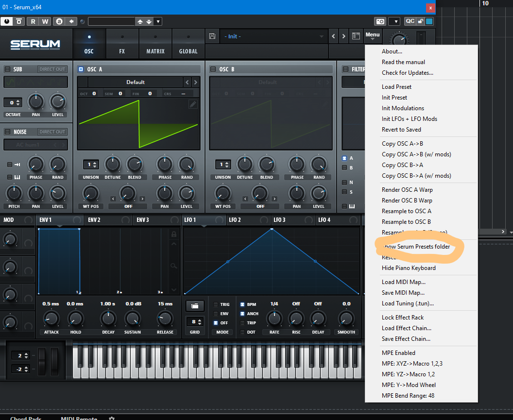Image resolution: width=513 pixels, height=420 pixels.
Task: Enable the OSC B checkbox
Action: [x=213, y=69]
